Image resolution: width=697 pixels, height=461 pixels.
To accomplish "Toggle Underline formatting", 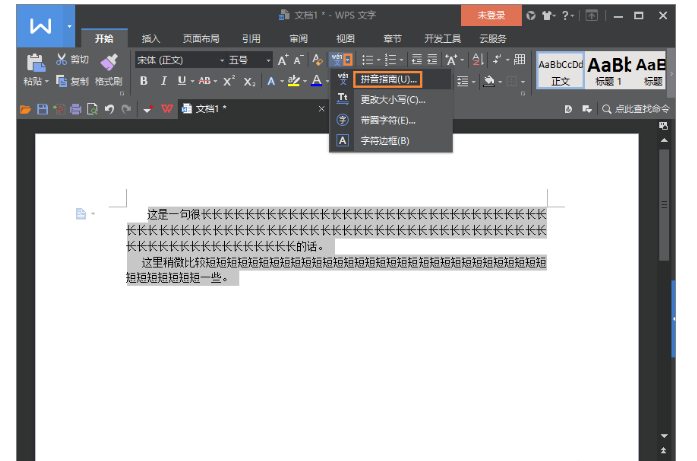I will (181, 81).
